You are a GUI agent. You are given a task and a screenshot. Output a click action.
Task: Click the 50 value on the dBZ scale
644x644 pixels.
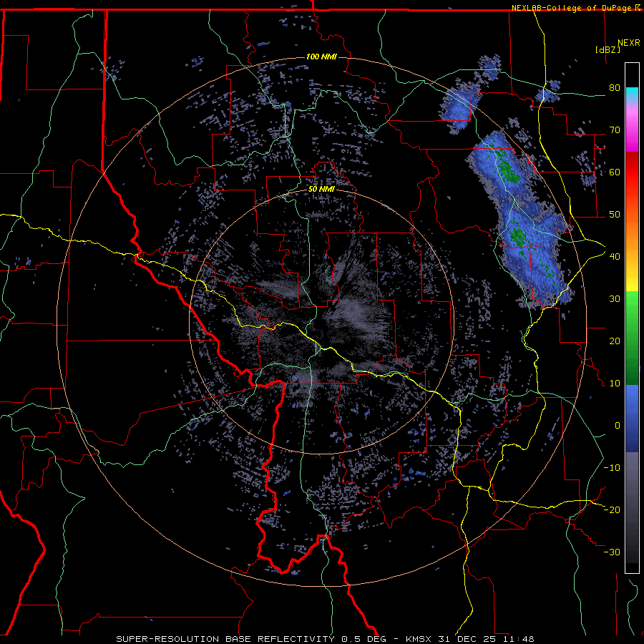tap(615, 215)
